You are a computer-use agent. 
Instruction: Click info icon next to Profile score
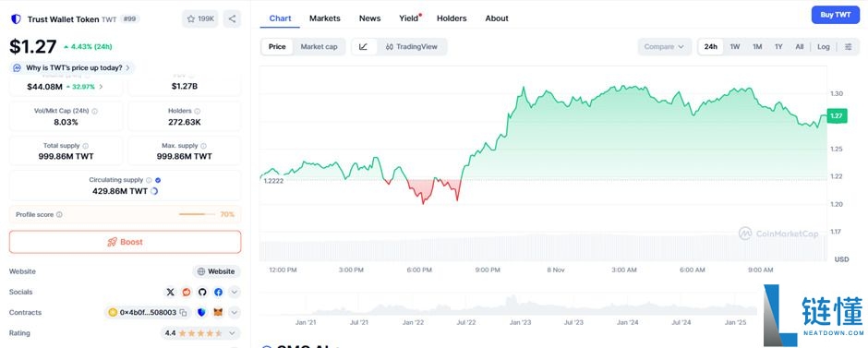[59, 215]
